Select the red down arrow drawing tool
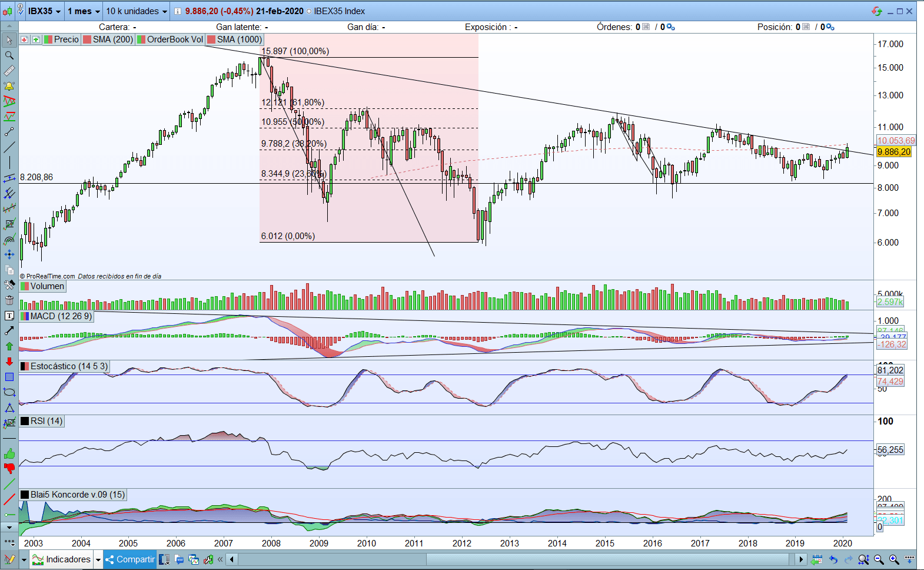Viewport: 924px width, 570px height. (9, 362)
